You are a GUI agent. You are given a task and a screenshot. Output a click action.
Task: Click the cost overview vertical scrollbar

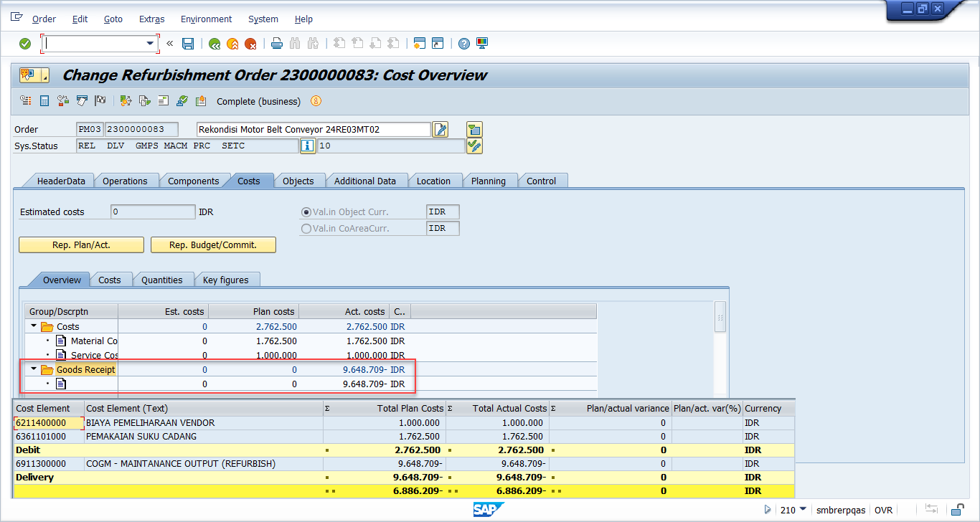(720, 318)
